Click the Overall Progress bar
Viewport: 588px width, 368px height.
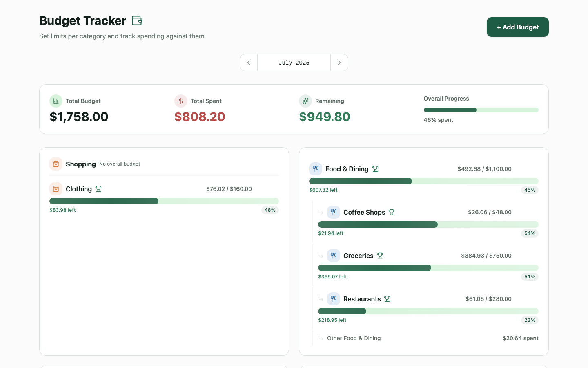coord(481,110)
